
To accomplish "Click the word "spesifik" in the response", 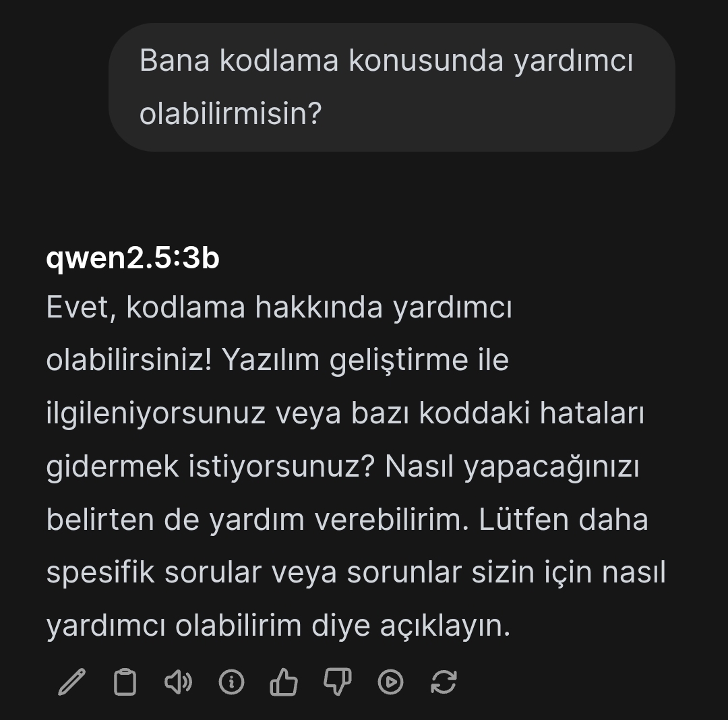I will click(x=100, y=572).
